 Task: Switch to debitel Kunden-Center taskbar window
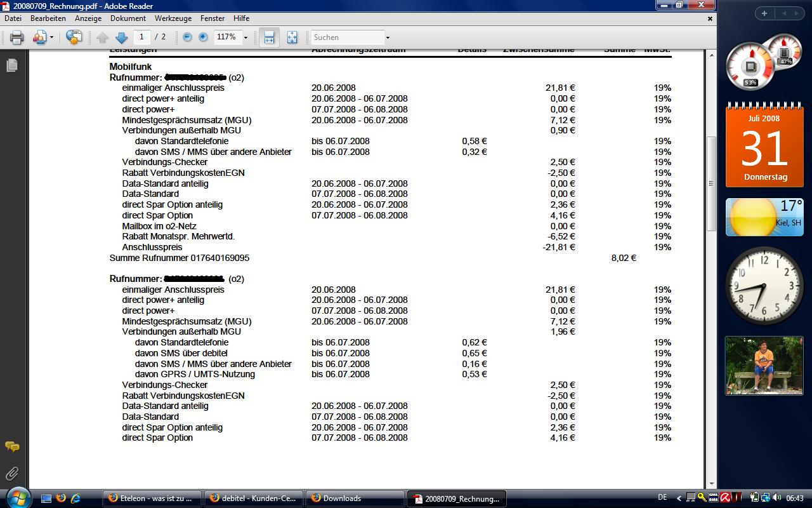click(x=254, y=498)
